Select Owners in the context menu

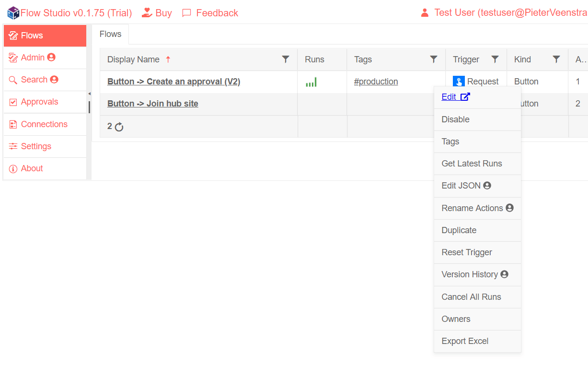477,319
